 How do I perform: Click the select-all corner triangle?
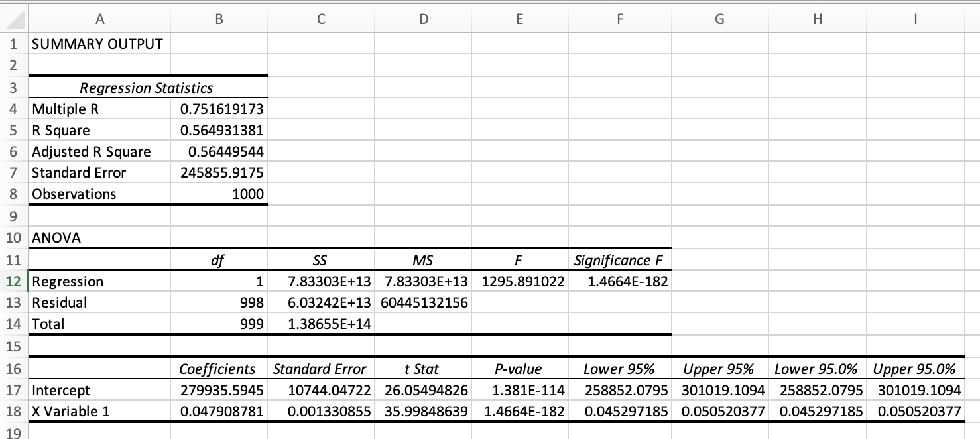[x=14, y=21]
